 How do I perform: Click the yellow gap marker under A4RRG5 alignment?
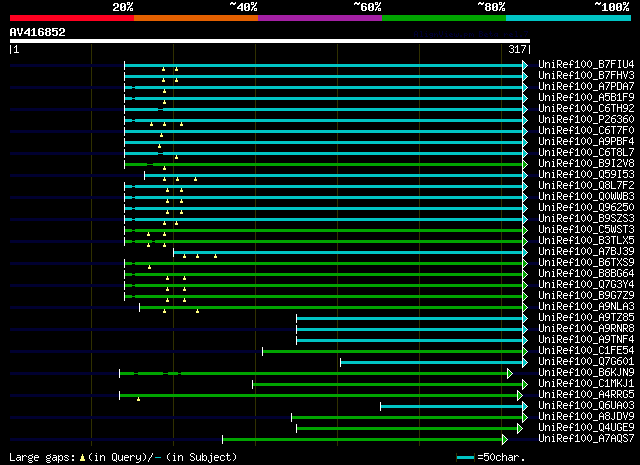[x=138, y=399]
